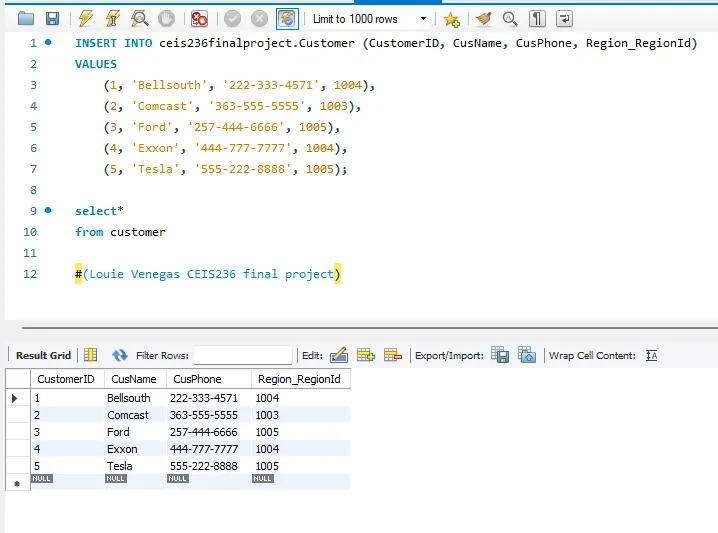Click NULL cell under CusName column
The width and height of the screenshot is (718, 533).
coord(115,479)
